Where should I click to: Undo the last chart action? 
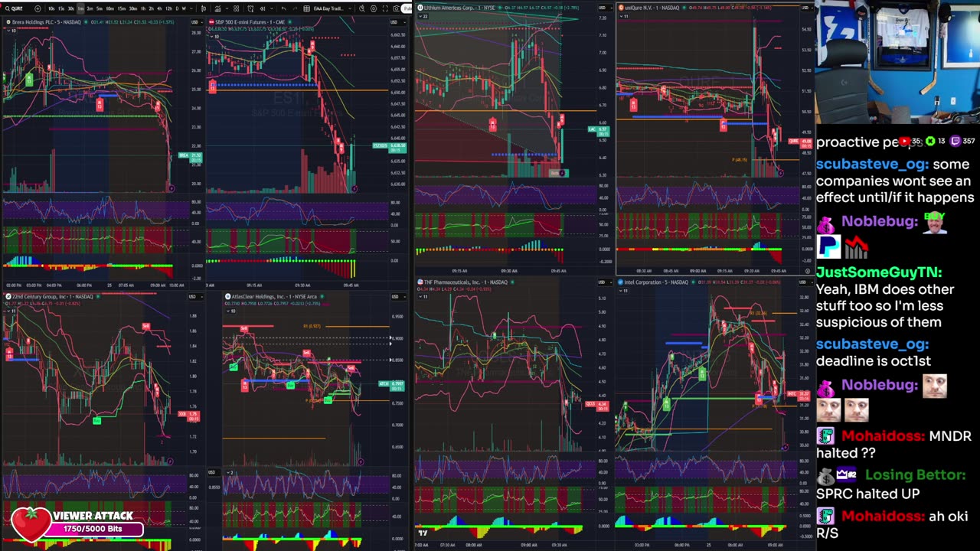284,8
